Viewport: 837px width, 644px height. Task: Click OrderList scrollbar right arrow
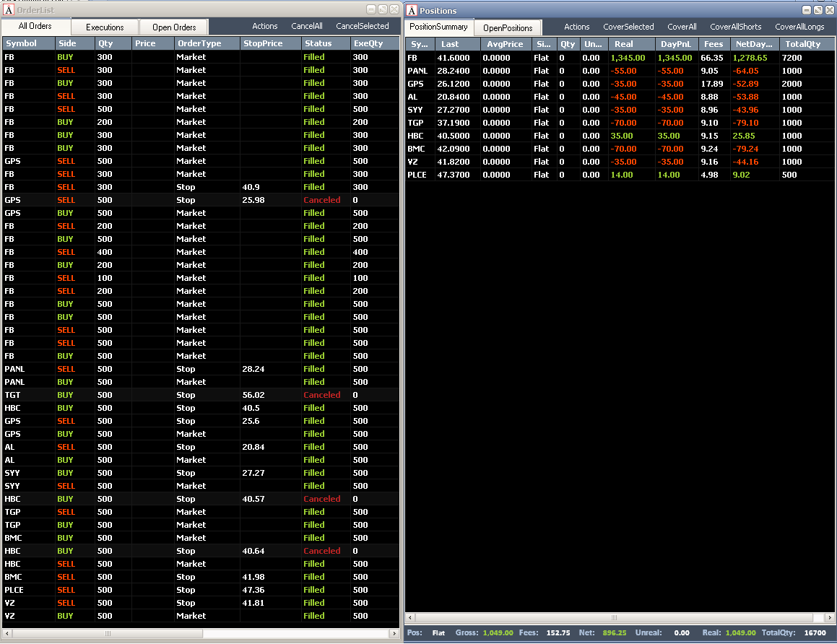point(394,633)
